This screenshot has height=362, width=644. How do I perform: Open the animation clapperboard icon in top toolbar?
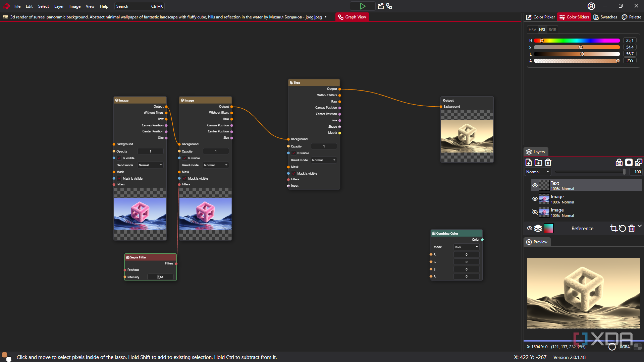click(381, 6)
